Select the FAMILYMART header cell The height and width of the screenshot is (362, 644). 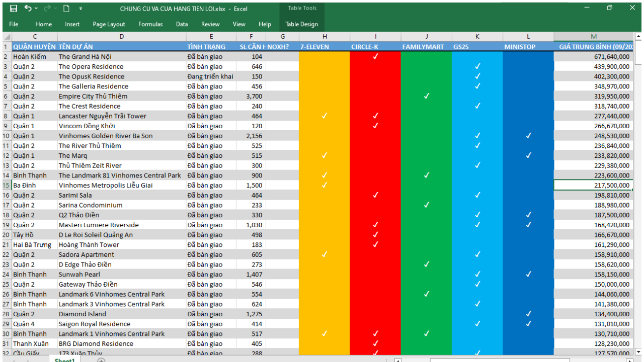tap(427, 47)
